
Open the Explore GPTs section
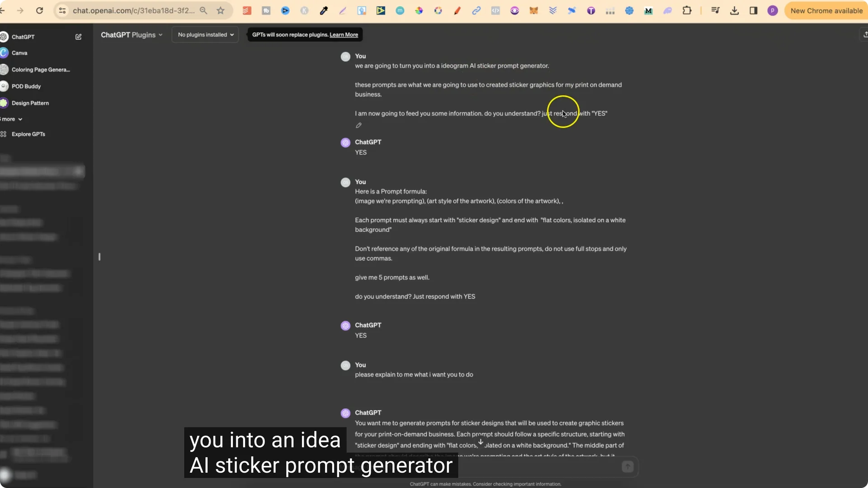point(28,134)
